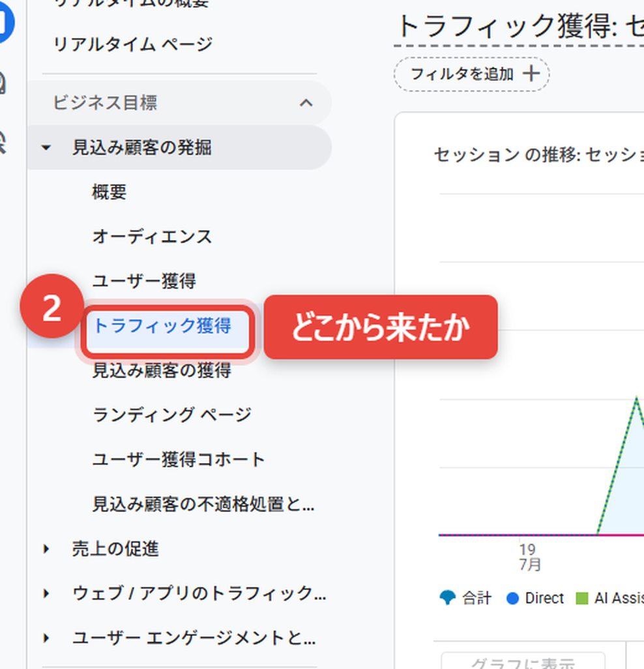Image resolution: width=644 pixels, height=669 pixels.
Task: Open 見込み顧客の獲得 report
Action: (162, 370)
